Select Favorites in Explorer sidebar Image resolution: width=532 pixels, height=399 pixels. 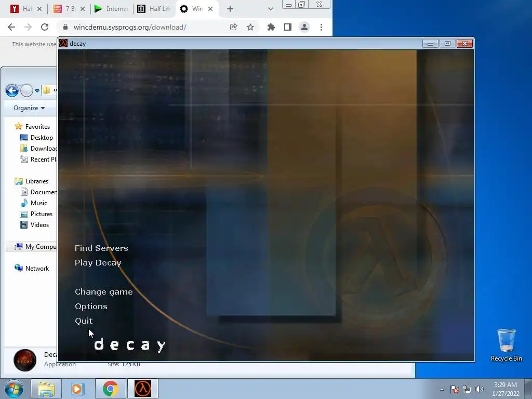click(x=33, y=127)
